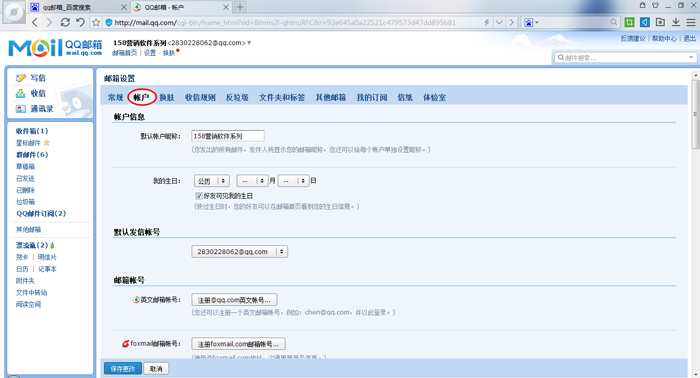Expand account dropdown next to 2830228062@qq.com

click(x=249, y=43)
